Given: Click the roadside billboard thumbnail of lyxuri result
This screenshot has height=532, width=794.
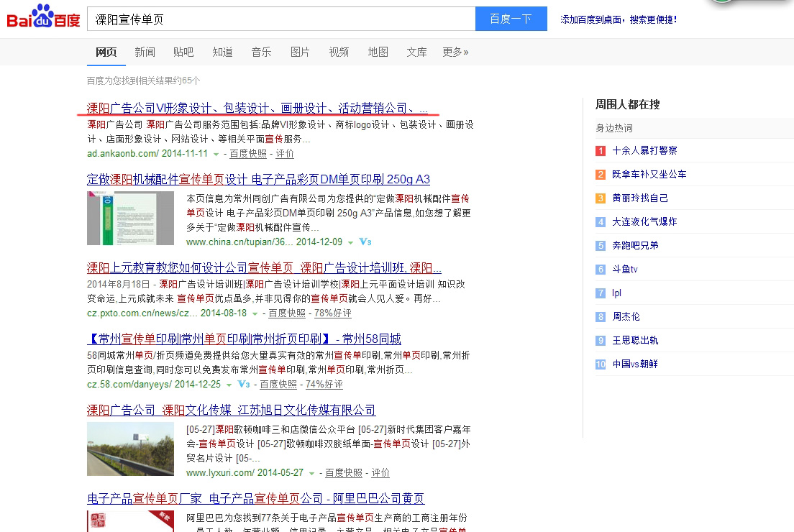Looking at the screenshot, I should [130, 449].
